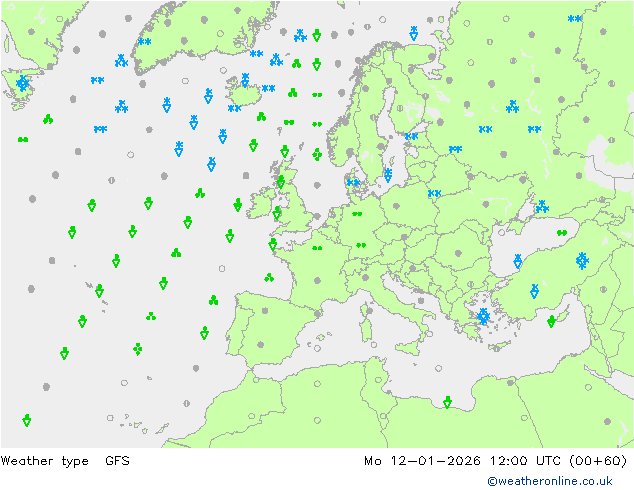Select the drizzle symbol over the eastern Black Sea
Viewport: 634px width, 490px height.
(562, 233)
